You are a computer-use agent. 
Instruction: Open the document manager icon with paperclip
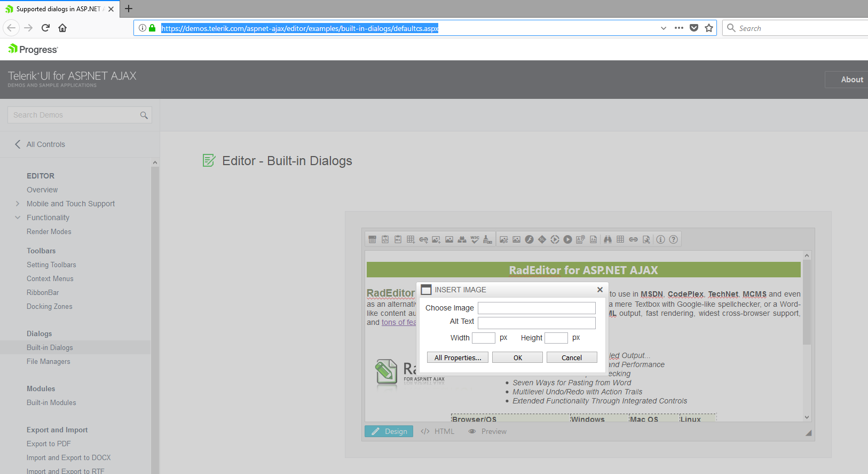[580, 239]
